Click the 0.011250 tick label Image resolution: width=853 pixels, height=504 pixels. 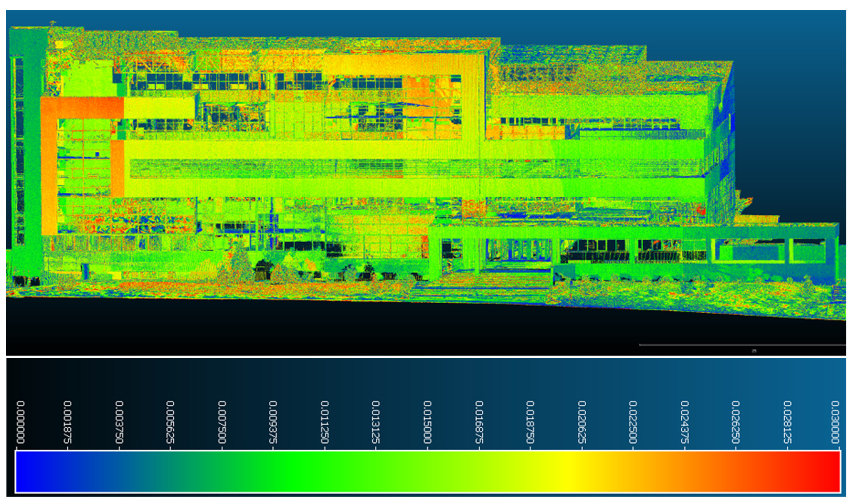point(325,422)
